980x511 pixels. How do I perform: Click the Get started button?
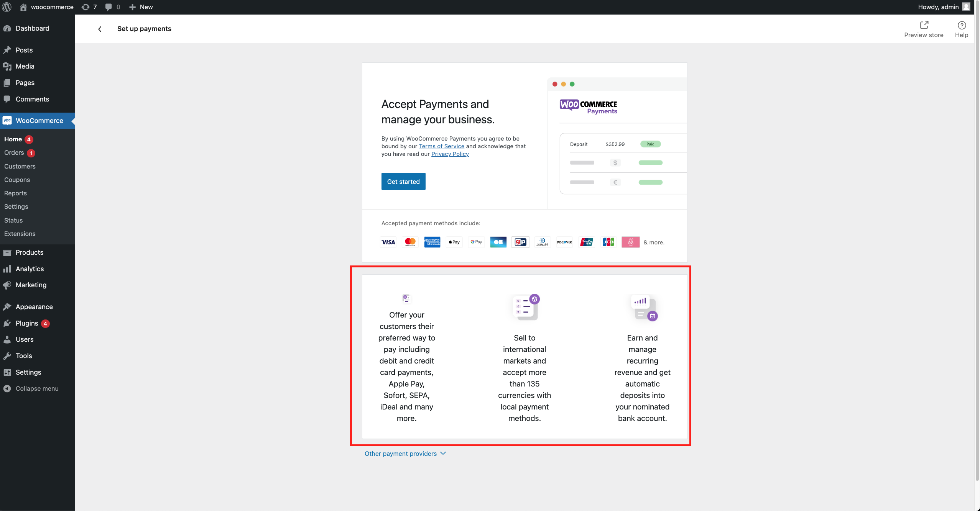(x=403, y=181)
